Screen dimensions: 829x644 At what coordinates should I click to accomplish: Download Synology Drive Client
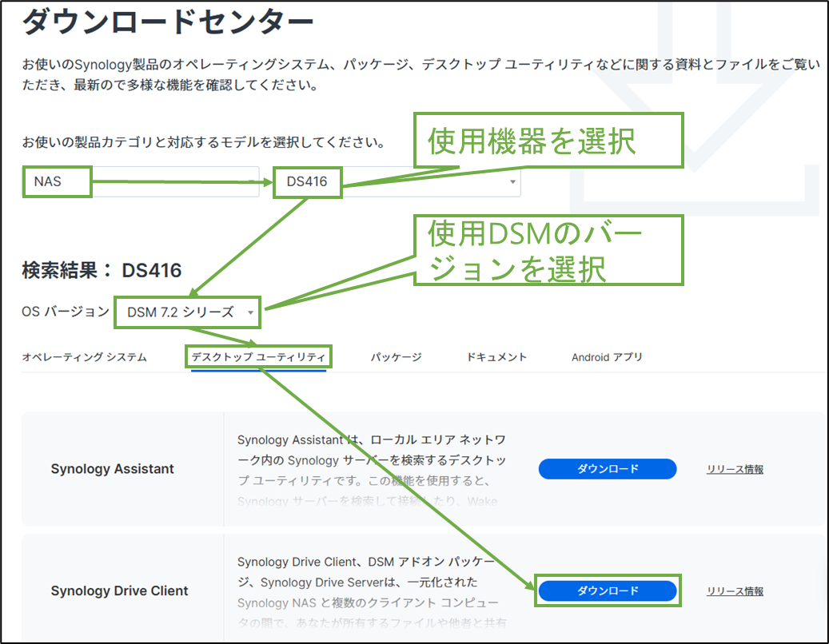608,590
